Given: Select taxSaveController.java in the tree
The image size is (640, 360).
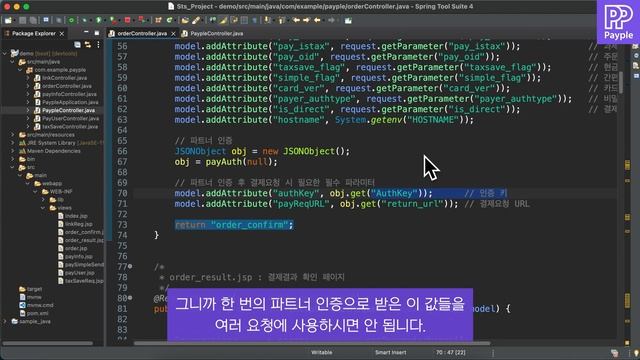Looking at the screenshot, I should (70, 127).
